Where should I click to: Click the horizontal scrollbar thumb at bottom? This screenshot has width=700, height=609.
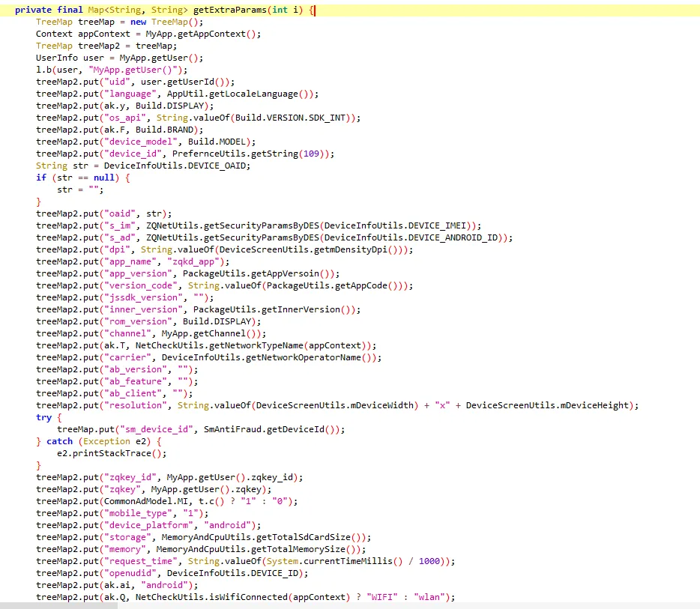[x=59, y=605]
